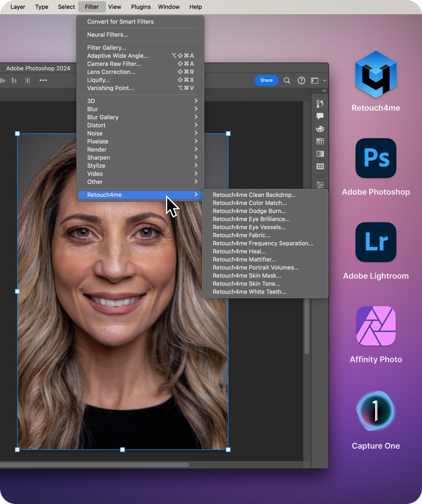
Task: Click the Share button
Action: [x=267, y=80]
